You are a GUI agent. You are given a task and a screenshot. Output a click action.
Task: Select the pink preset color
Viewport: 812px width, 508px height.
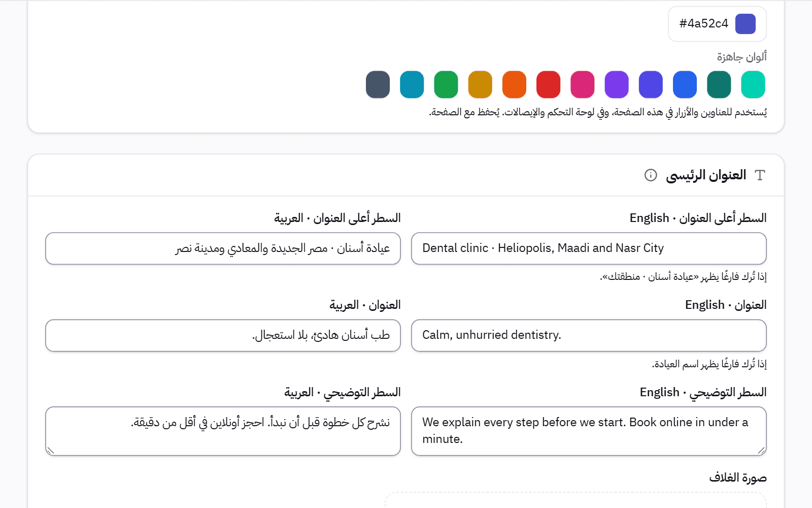pos(582,84)
